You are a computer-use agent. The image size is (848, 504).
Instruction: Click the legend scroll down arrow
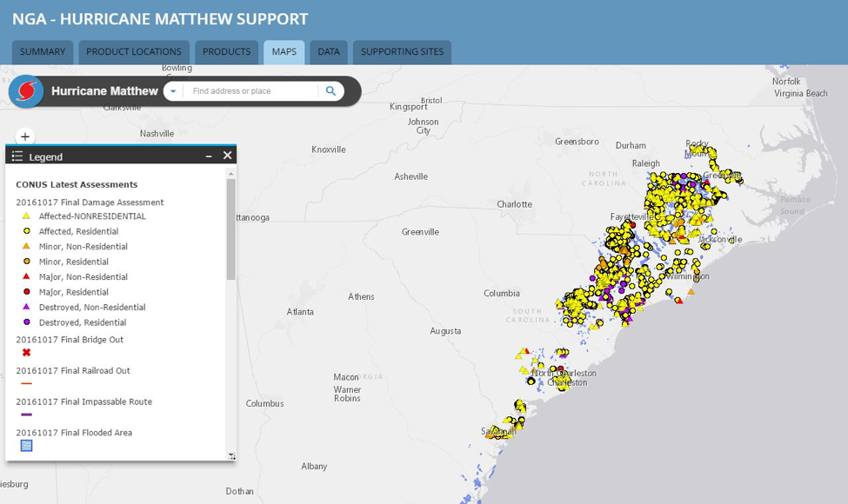pos(231,455)
